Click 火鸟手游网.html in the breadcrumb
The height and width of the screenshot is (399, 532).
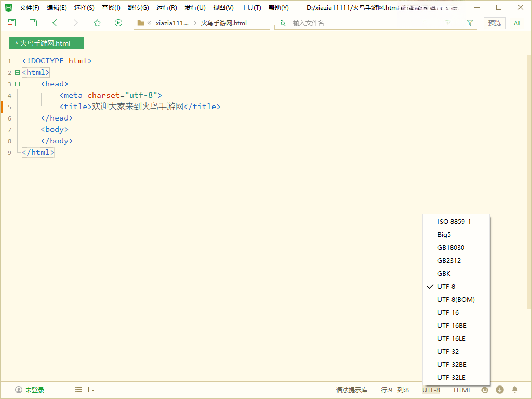click(223, 23)
